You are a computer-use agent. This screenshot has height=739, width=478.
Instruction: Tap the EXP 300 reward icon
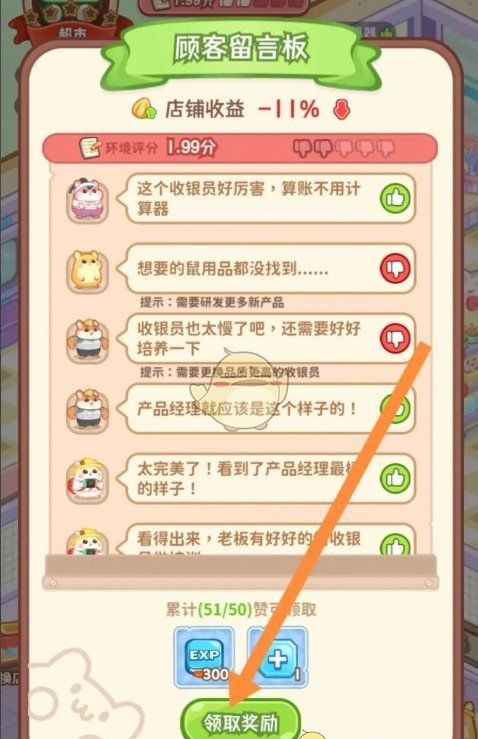pyautogui.click(x=204, y=657)
